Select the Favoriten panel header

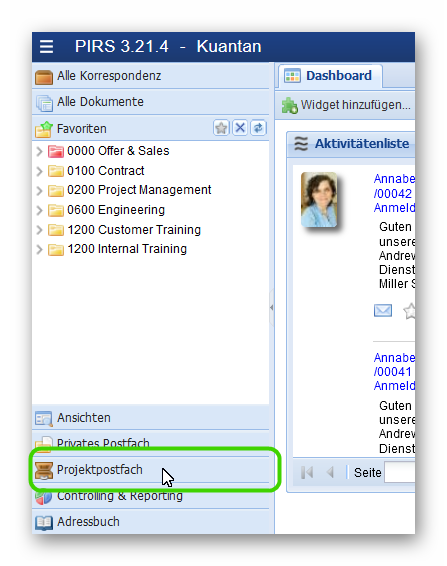(x=151, y=129)
